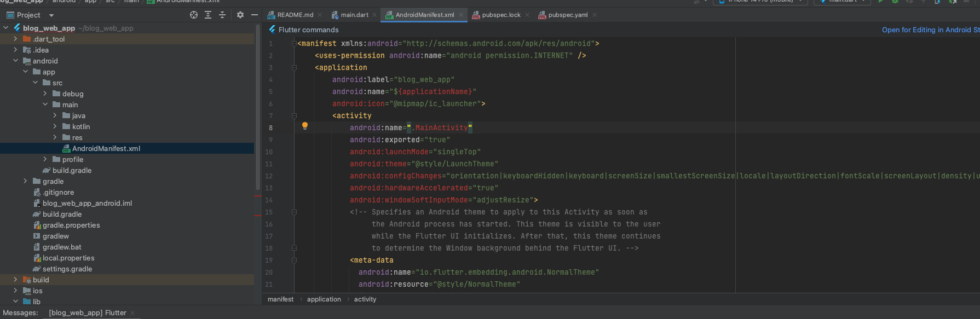Select the lib folder in tree

[x=36, y=301]
